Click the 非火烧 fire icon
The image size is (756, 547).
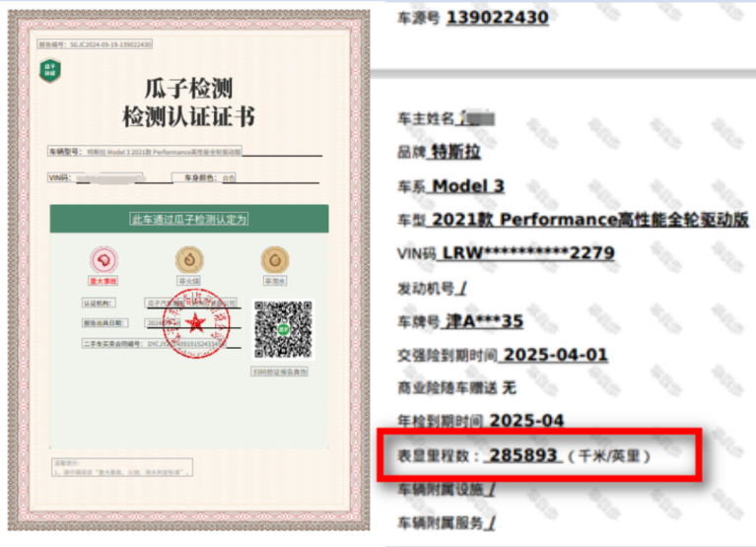point(189,260)
